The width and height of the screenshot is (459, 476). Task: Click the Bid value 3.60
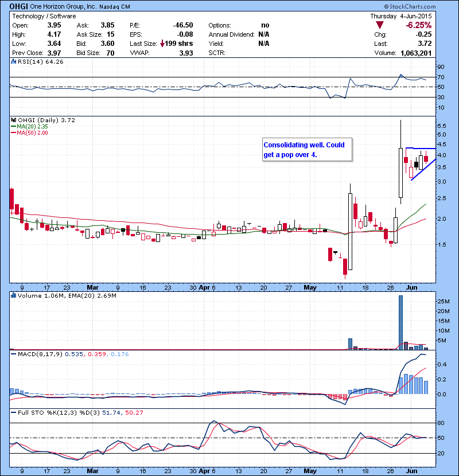point(107,44)
